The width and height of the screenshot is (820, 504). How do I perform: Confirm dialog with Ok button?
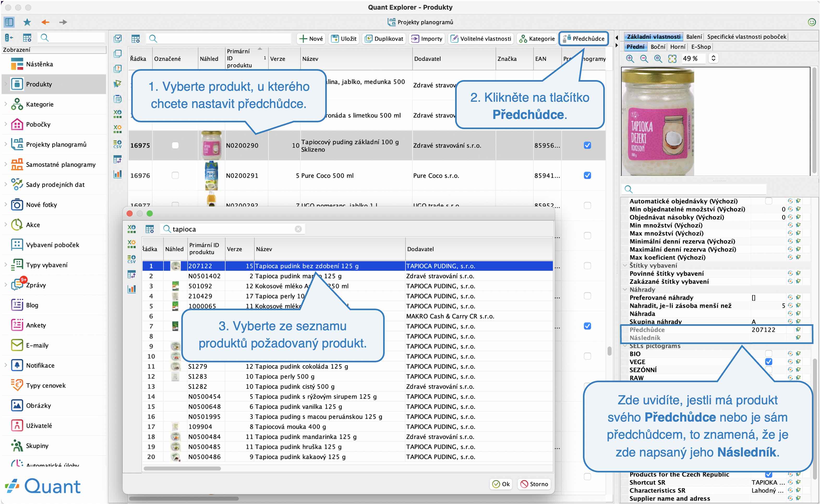[x=501, y=484]
